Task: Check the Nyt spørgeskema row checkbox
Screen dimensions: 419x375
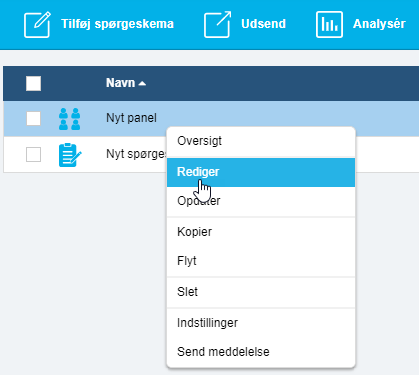Action: (x=34, y=154)
